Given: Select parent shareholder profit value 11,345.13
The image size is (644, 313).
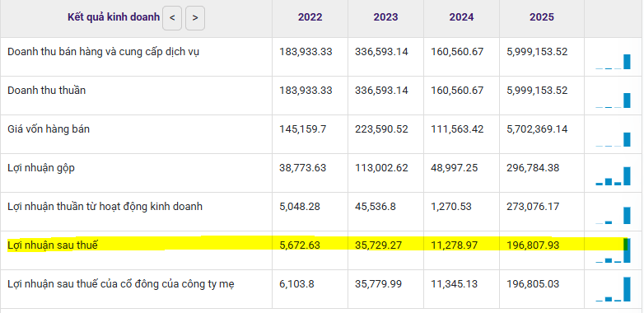Looking at the screenshot, I should [x=455, y=284].
